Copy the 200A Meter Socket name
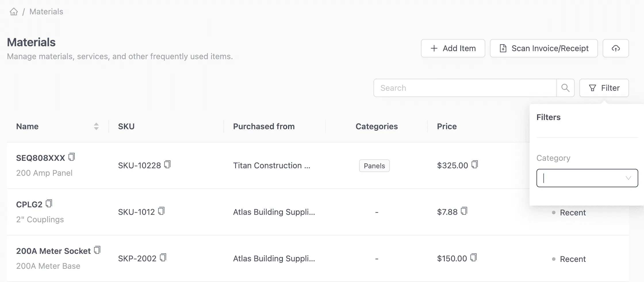 tap(97, 250)
